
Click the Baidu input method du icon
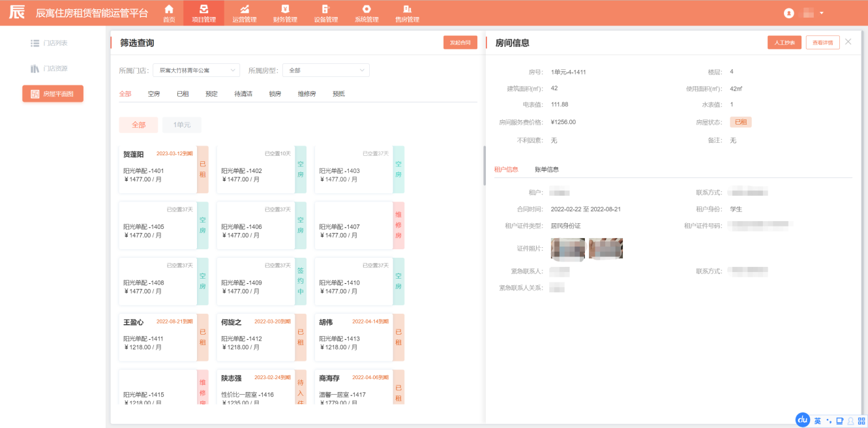(802, 421)
